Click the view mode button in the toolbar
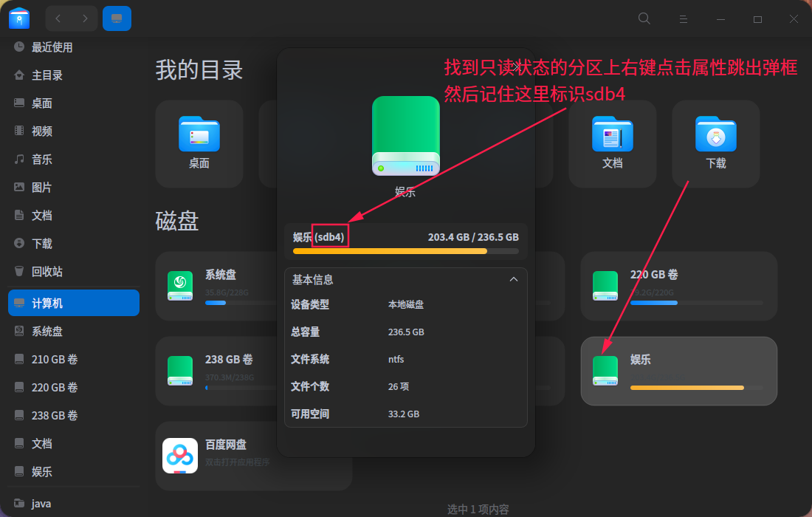 117,18
